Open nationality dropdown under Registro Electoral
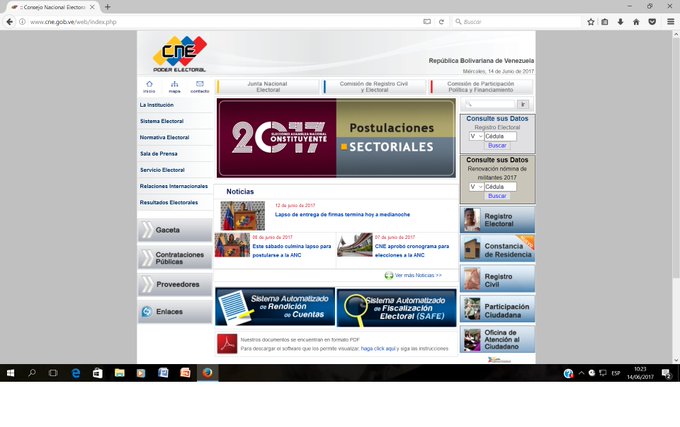 476,136
